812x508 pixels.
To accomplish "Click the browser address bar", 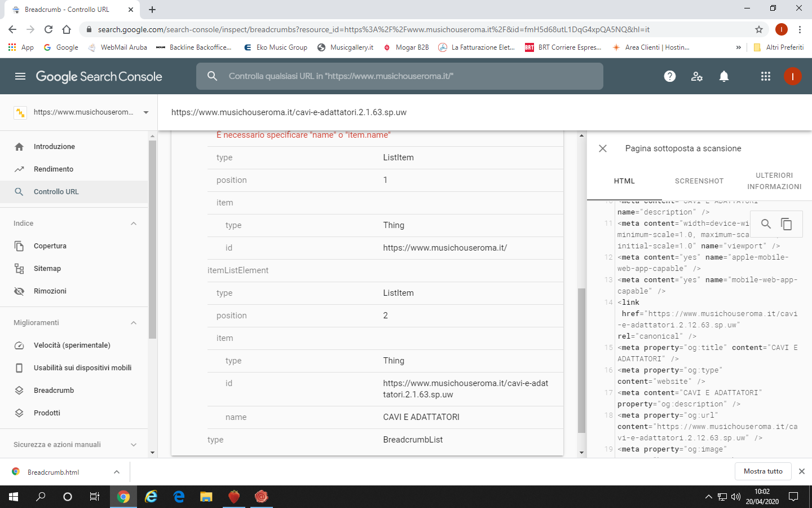I will pos(417,29).
